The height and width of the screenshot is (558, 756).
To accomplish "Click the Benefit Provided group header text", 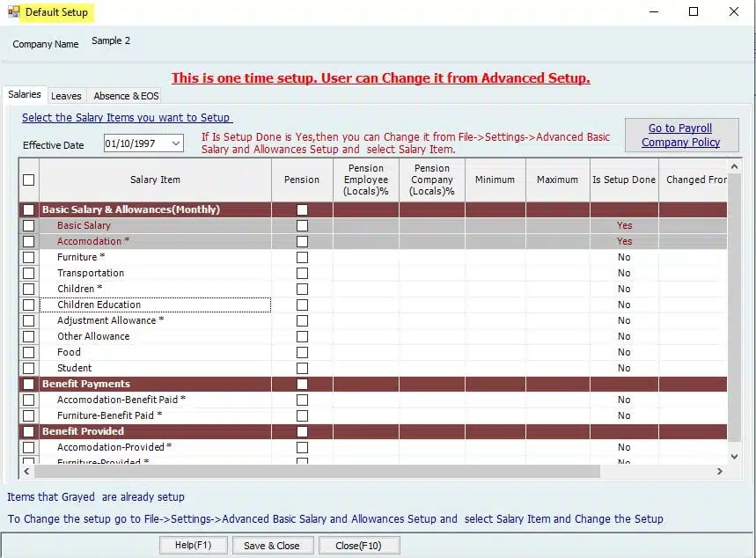I will [x=83, y=431].
